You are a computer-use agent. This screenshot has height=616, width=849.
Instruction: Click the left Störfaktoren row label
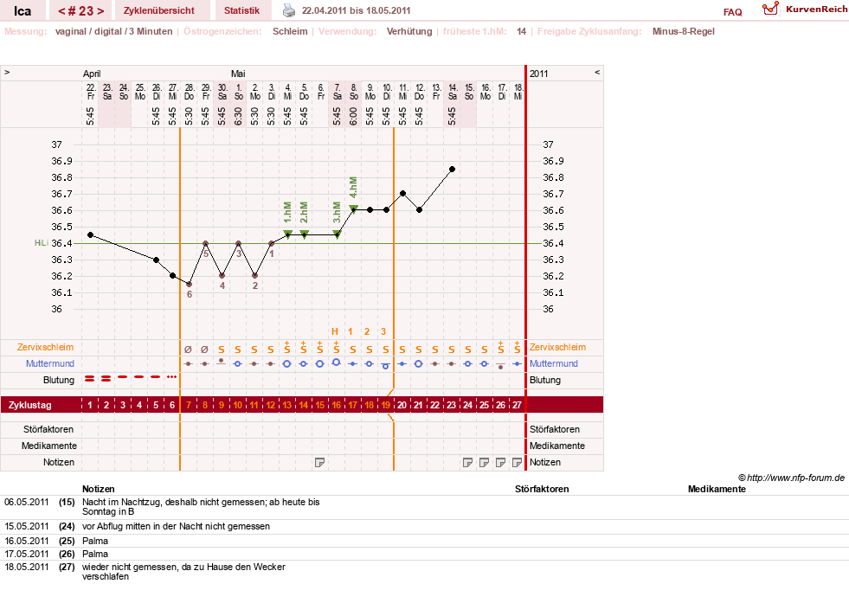click(x=48, y=429)
